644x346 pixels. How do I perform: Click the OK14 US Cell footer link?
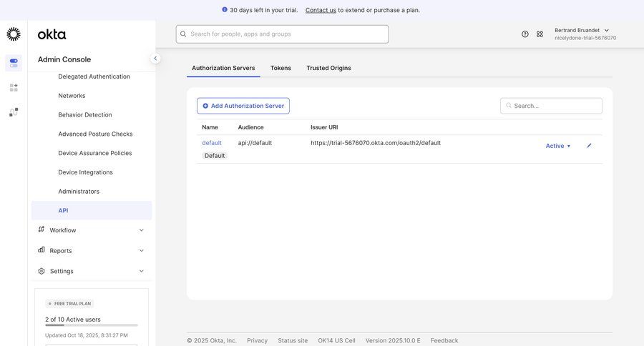(336, 341)
